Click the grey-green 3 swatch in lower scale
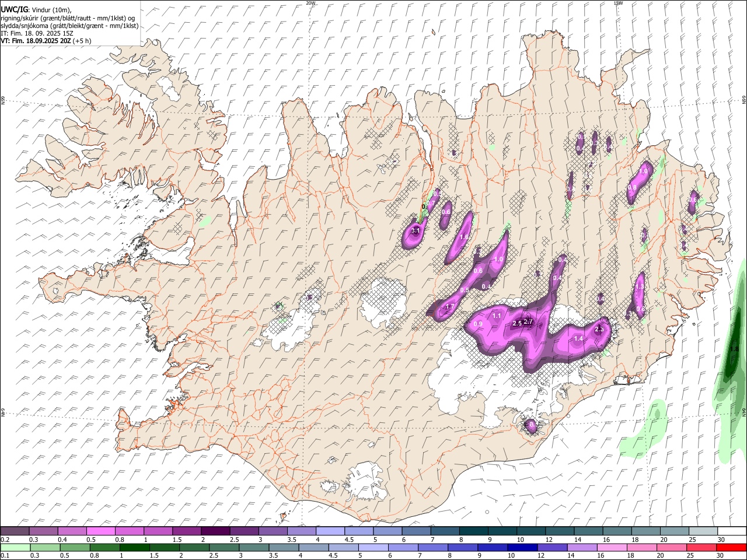The width and height of the screenshot is (747, 560). 254,548
